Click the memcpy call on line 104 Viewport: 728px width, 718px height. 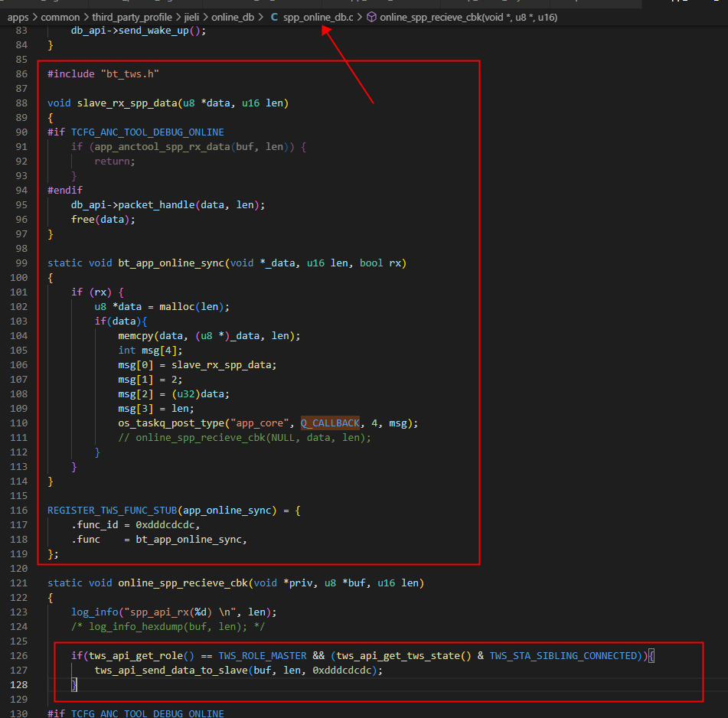click(135, 335)
